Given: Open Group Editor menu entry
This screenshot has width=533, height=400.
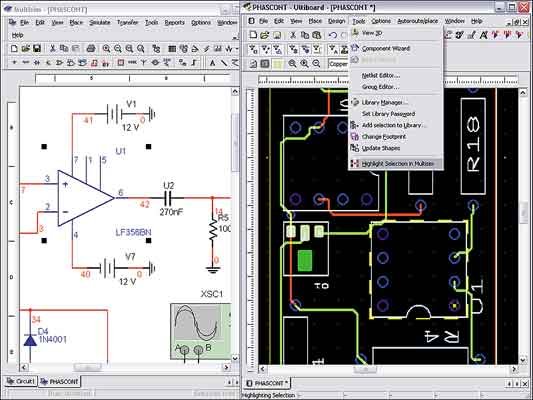Looking at the screenshot, I should 396,87.
